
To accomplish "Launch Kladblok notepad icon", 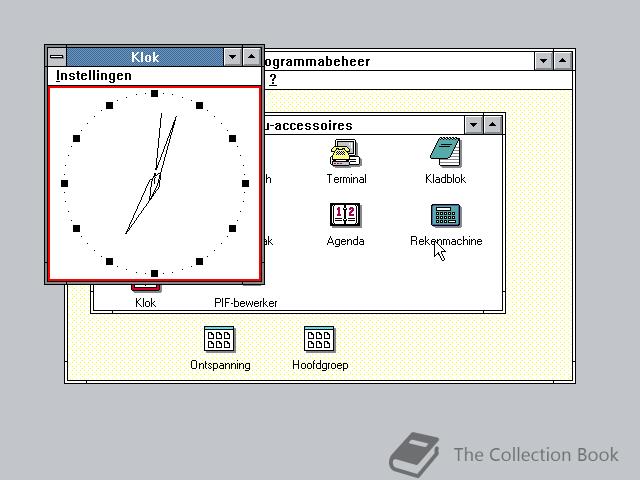I will pos(445,152).
